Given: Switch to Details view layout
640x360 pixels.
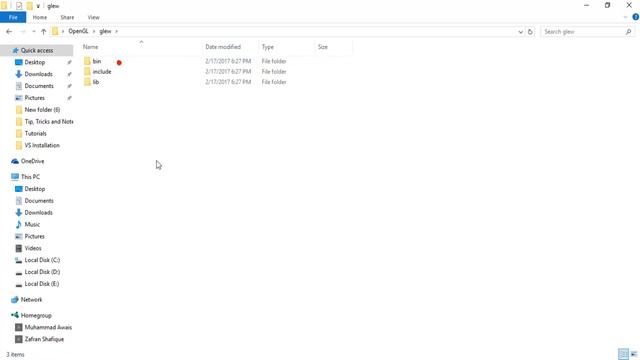Looking at the screenshot, I should [623, 354].
